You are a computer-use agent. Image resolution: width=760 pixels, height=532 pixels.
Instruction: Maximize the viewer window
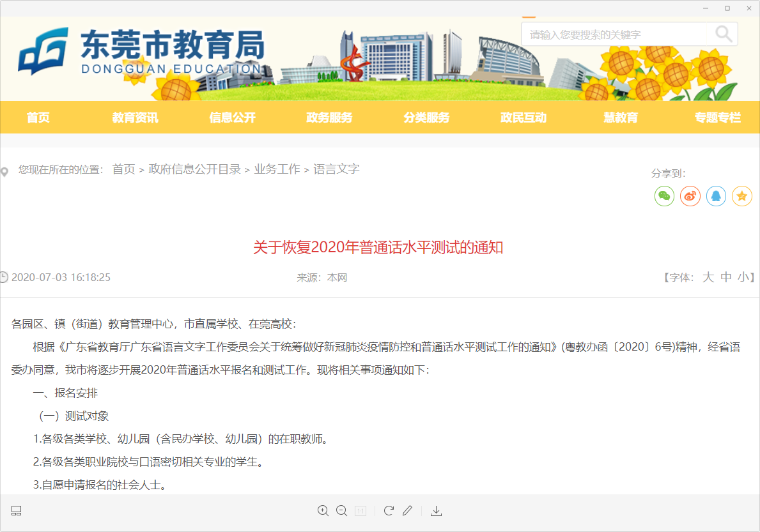coord(727,8)
